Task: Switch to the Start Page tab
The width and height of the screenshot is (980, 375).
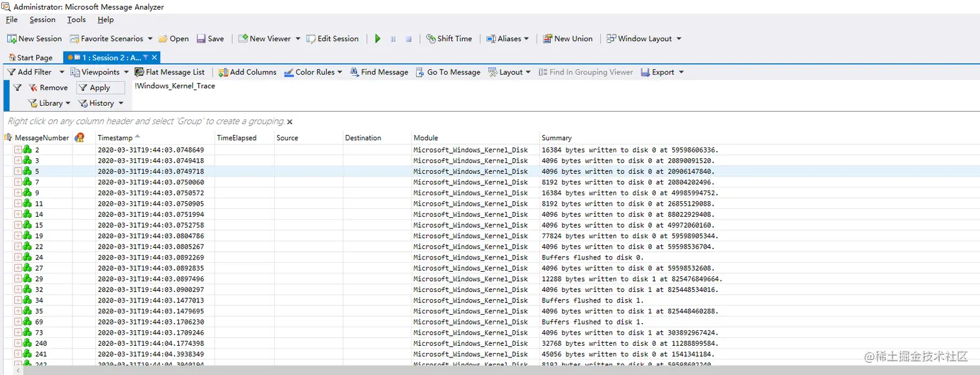Action: [31, 57]
